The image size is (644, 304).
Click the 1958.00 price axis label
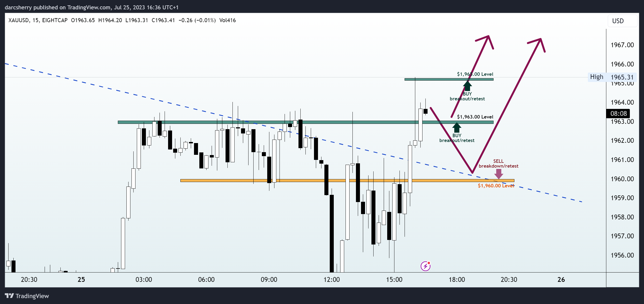click(622, 217)
